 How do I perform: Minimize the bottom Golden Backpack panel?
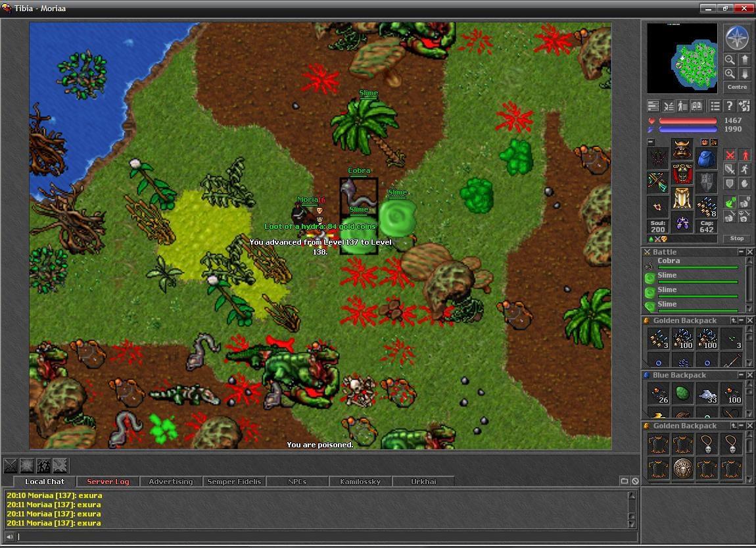tap(741, 426)
